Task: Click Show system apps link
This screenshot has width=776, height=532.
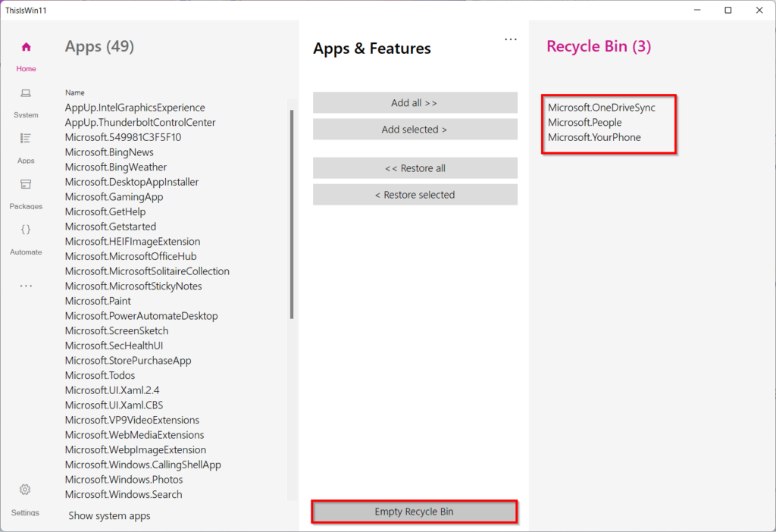Action: point(109,515)
